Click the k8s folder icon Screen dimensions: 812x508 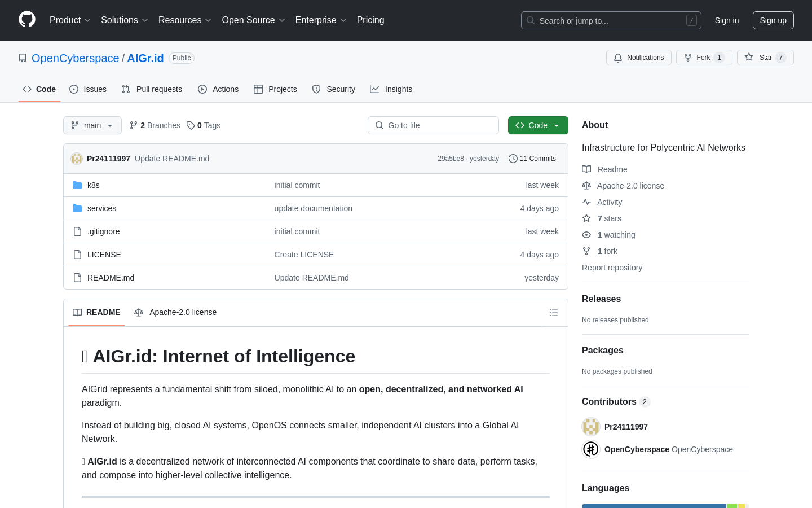77,185
